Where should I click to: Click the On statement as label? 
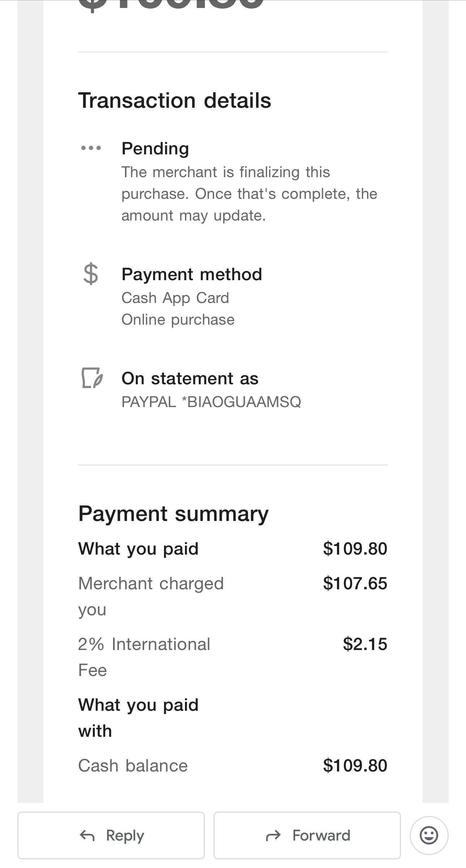coord(190,379)
